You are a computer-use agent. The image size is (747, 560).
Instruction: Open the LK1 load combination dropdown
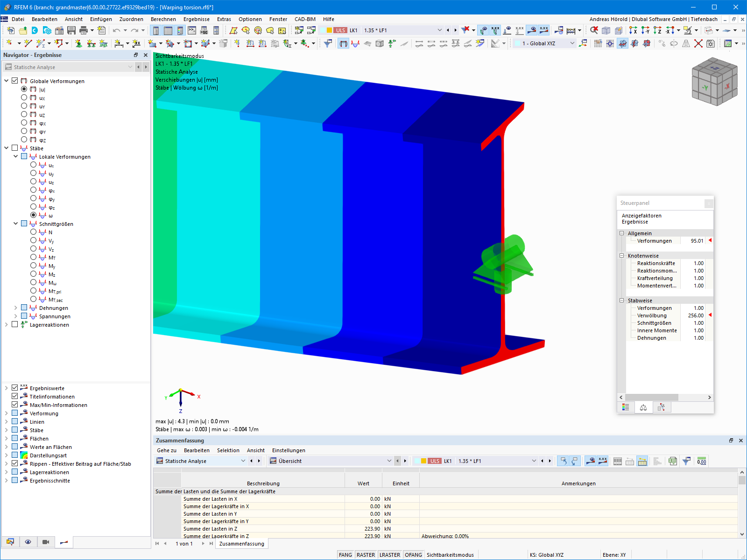pyautogui.click(x=439, y=30)
